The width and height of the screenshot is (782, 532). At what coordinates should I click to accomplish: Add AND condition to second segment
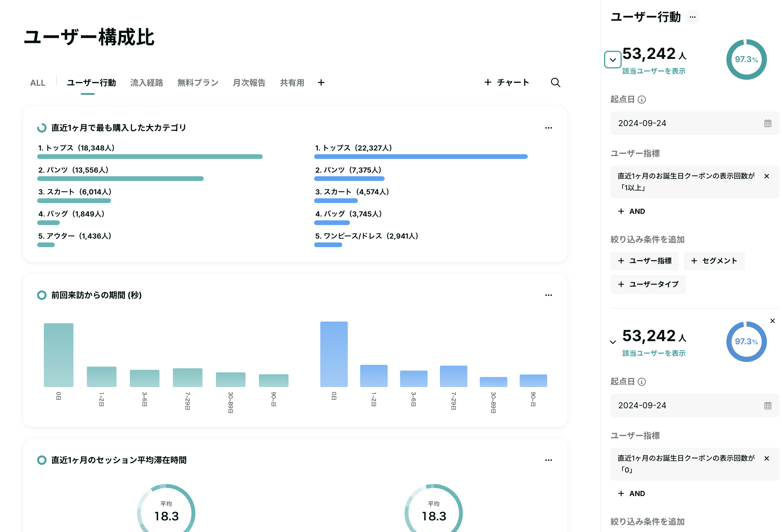pyautogui.click(x=632, y=493)
